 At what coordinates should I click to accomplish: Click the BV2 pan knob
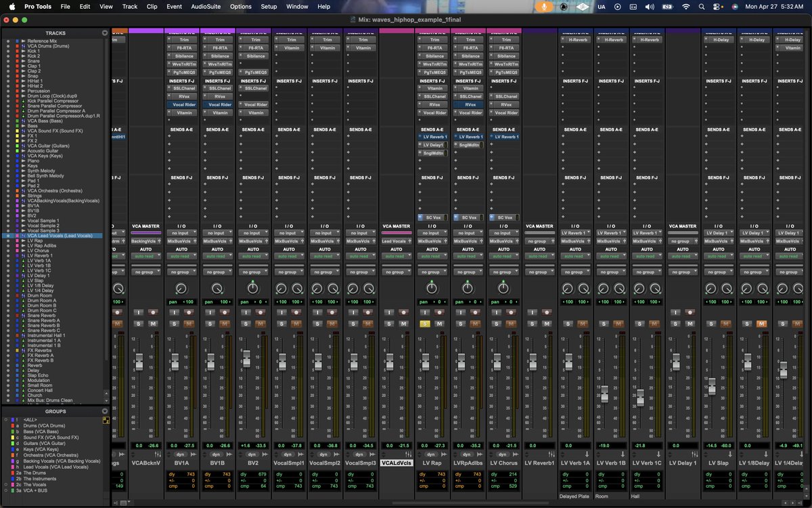(x=252, y=288)
